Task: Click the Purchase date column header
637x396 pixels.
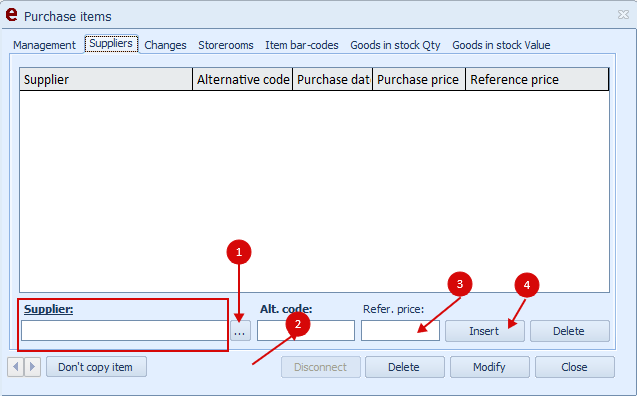Action: 333,79
